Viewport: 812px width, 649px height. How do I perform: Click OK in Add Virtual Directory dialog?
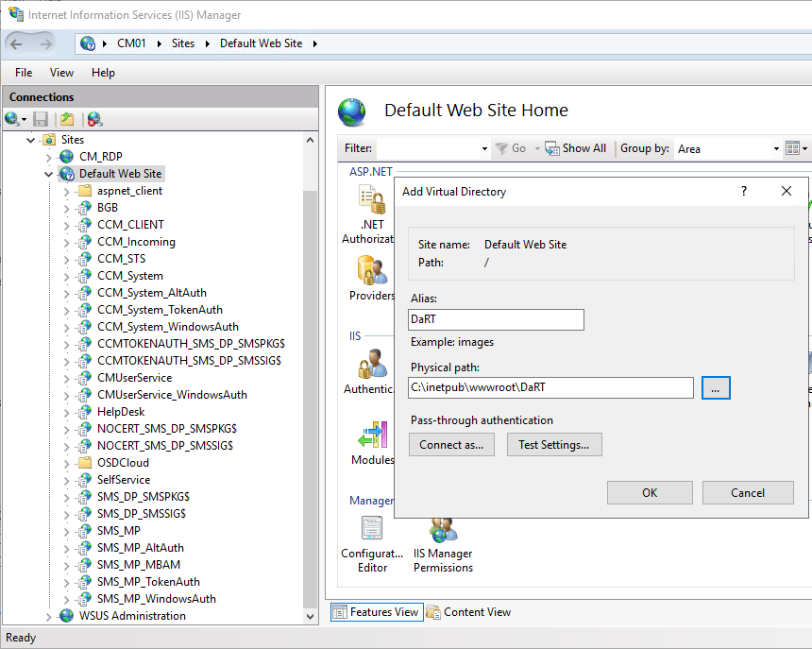point(650,492)
